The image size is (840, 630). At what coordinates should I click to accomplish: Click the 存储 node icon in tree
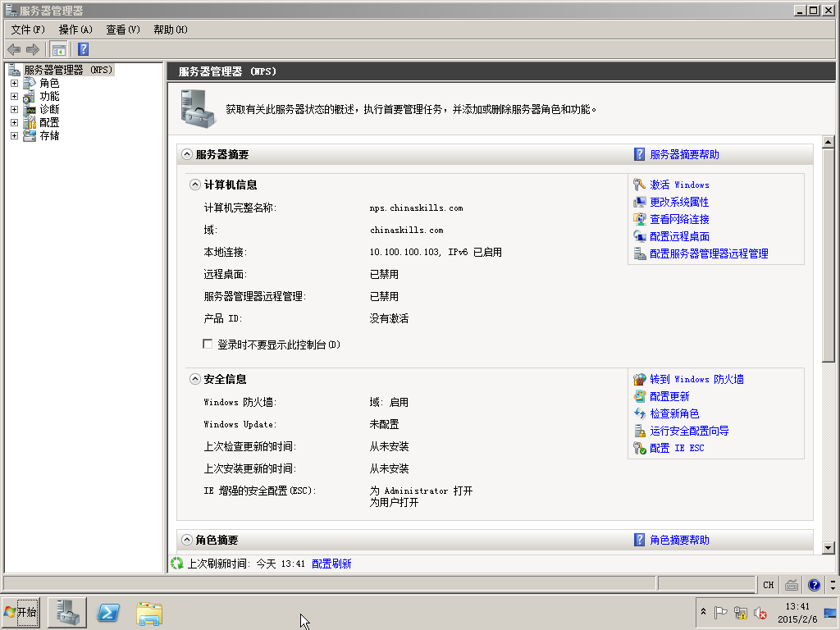[x=30, y=135]
